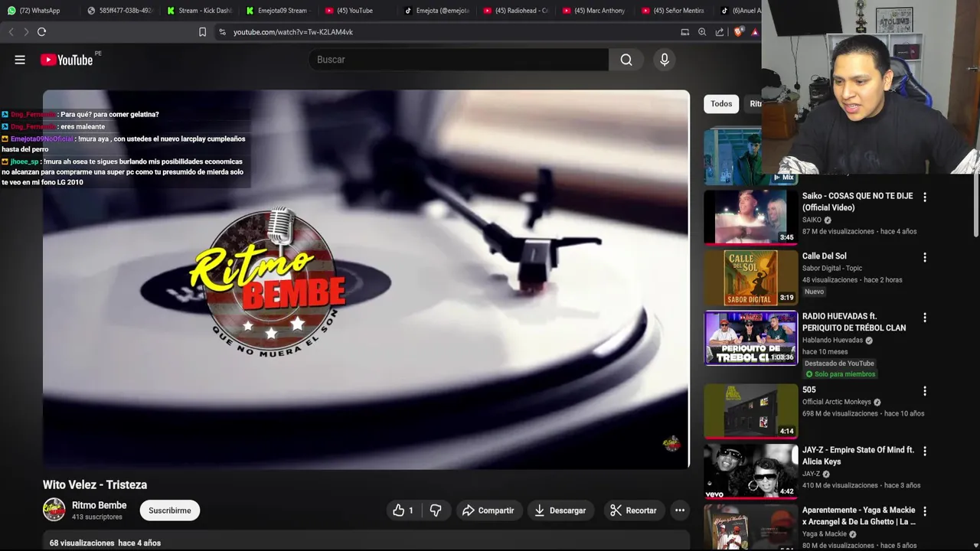Click the Official Arctic Monkeys channel name

click(837, 402)
